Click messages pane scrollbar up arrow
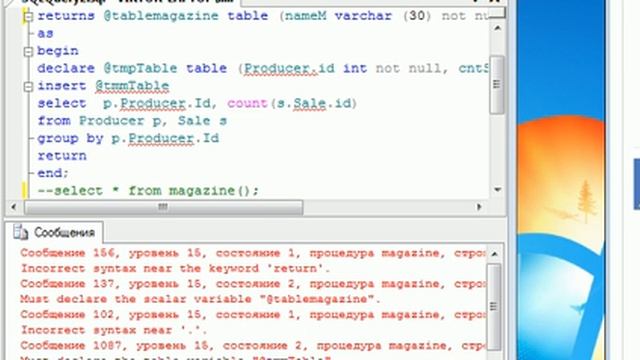This screenshot has width=640, height=360. (494, 254)
